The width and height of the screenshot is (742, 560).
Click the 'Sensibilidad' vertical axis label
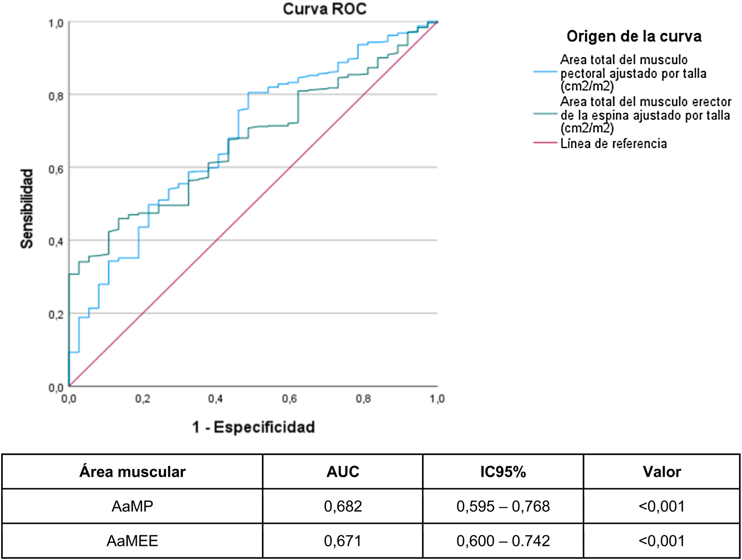click(x=27, y=209)
